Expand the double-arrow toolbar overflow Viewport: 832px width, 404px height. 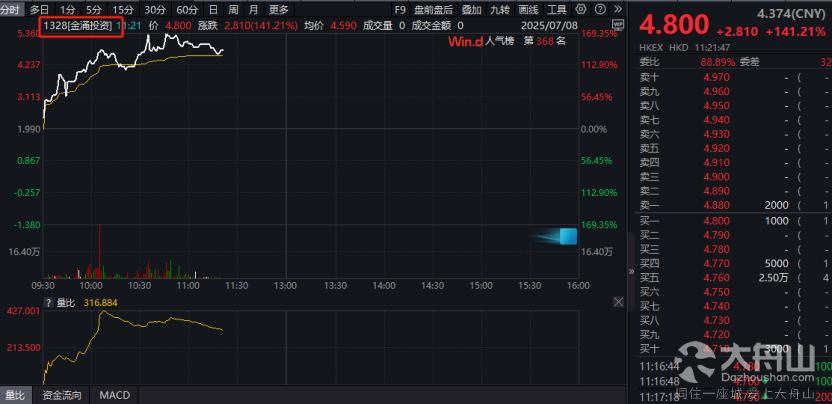tap(617, 9)
